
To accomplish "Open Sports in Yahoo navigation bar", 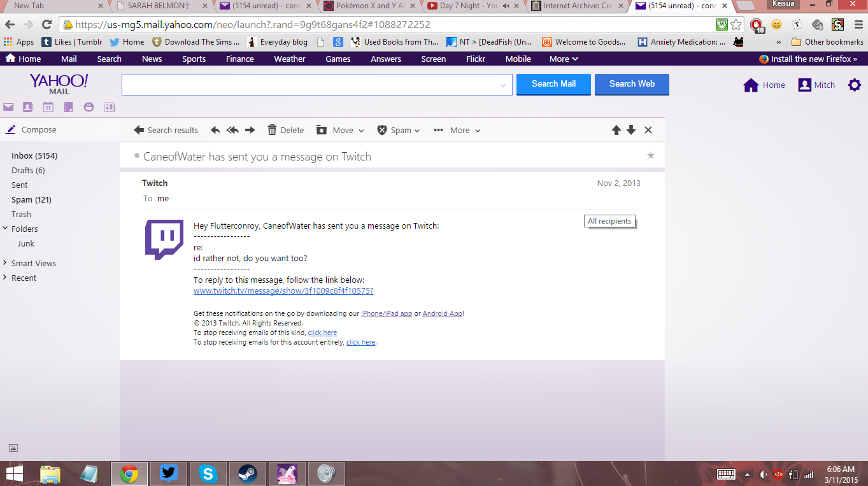I will click(x=194, y=59).
